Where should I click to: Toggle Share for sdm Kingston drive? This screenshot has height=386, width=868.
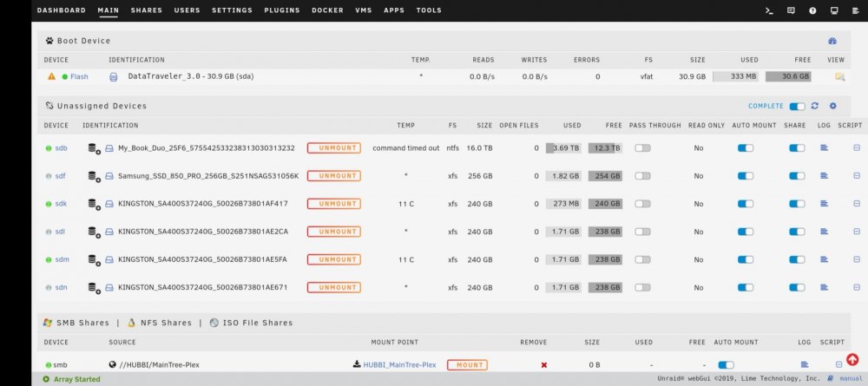797,259
